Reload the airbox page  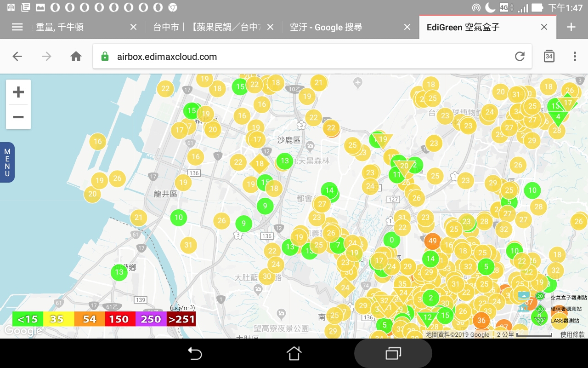520,57
